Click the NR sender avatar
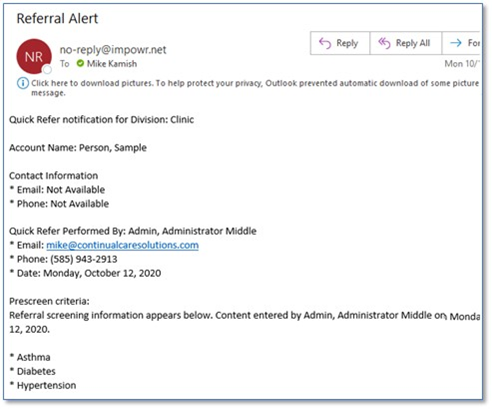The width and height of the screenshot is (492, 409). [34, 57]
